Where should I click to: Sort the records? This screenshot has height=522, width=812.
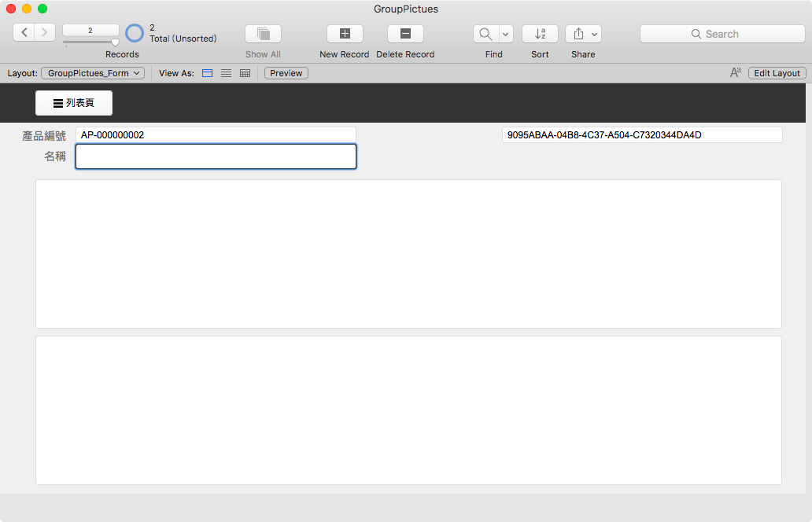click(x=540, y=34)
